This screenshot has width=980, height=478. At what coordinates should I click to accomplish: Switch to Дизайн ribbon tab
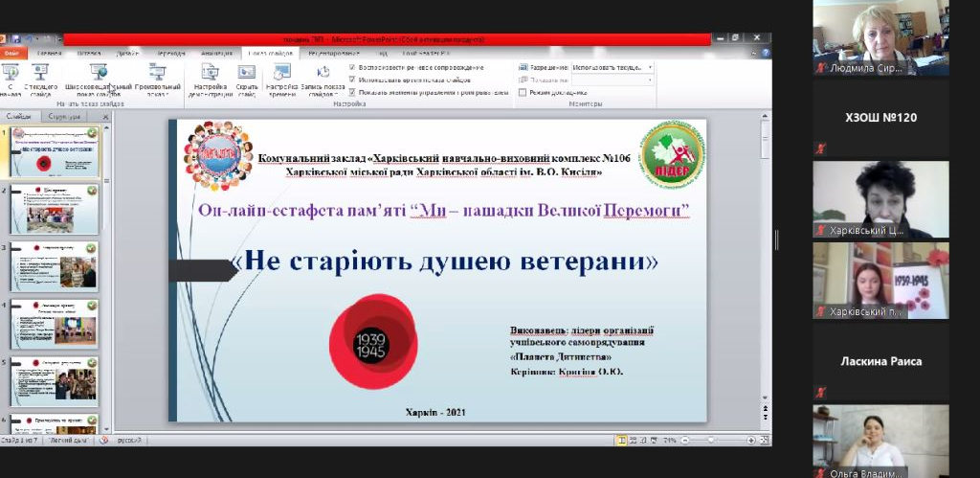click(127, 54)
